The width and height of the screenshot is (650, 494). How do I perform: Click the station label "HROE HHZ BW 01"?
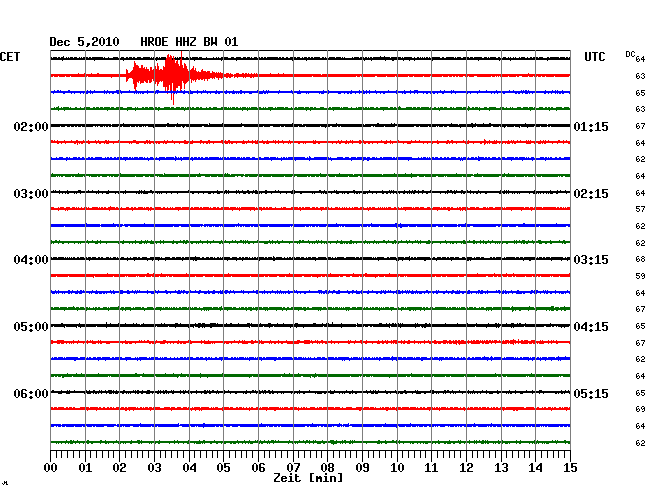point(189,42)
